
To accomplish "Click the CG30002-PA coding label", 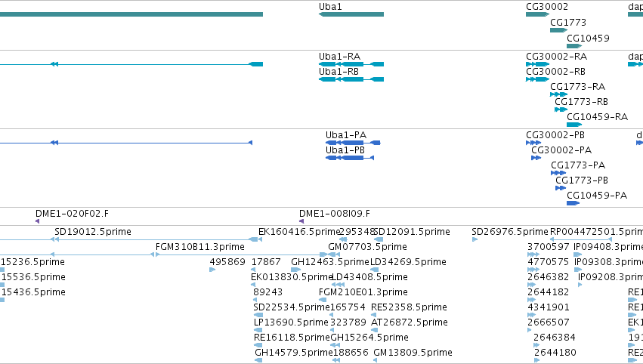I will [561, 150].
